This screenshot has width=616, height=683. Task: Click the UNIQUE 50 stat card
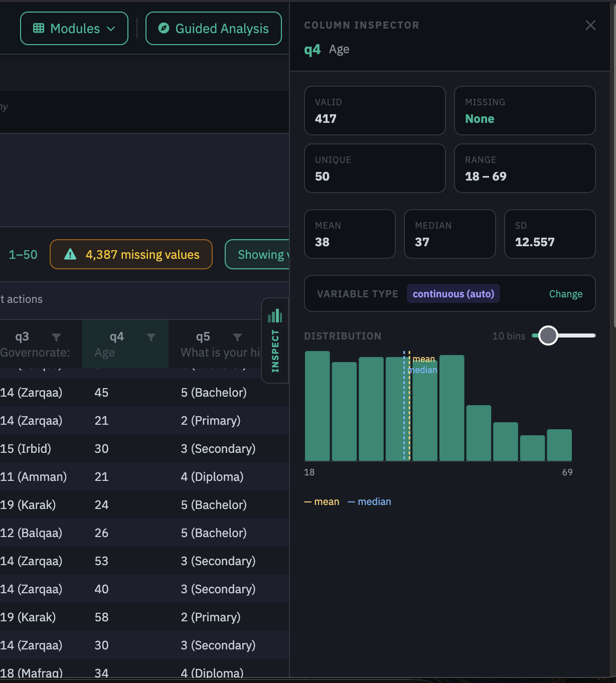[x=375, y=168]
